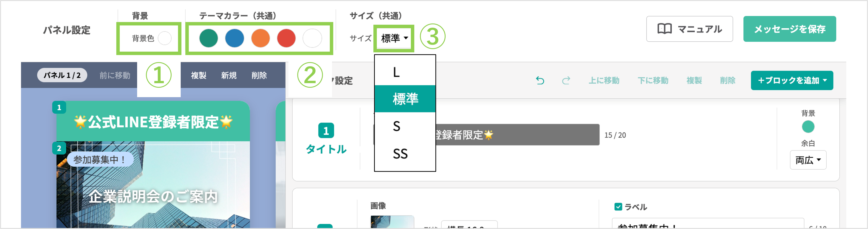Image resolution: width=868 pixels, height=229 pixels.
Task: Pick the highlighted 標準 size option
Action: [405, 99]
